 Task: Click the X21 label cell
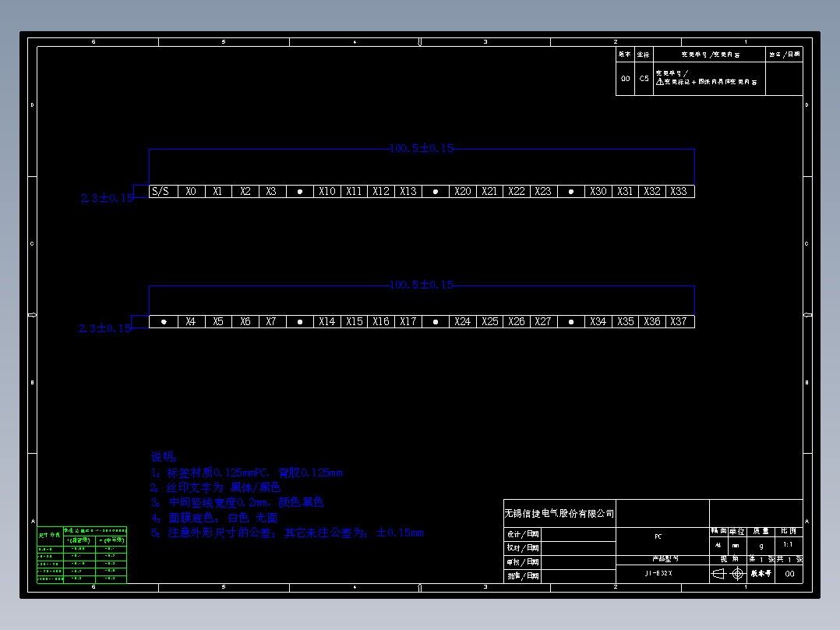(489, 191)
